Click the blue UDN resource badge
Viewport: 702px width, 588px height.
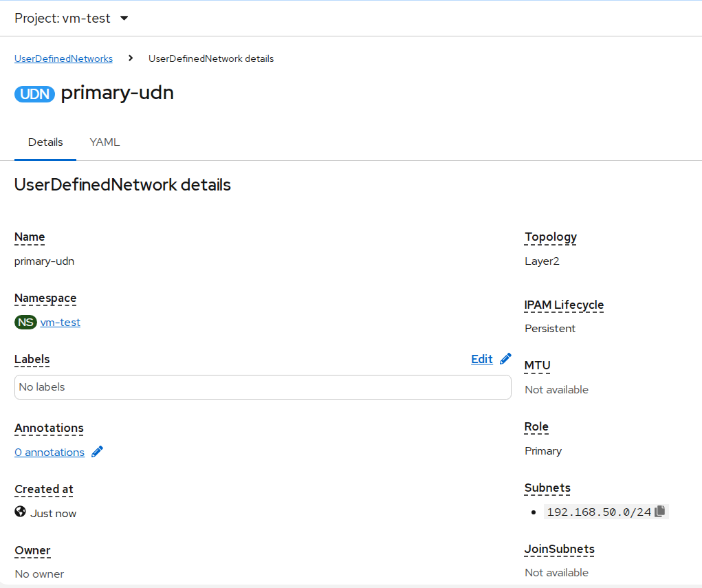34,94
